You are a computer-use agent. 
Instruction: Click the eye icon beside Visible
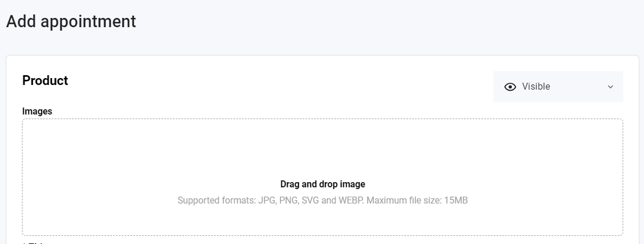point(510,87)
